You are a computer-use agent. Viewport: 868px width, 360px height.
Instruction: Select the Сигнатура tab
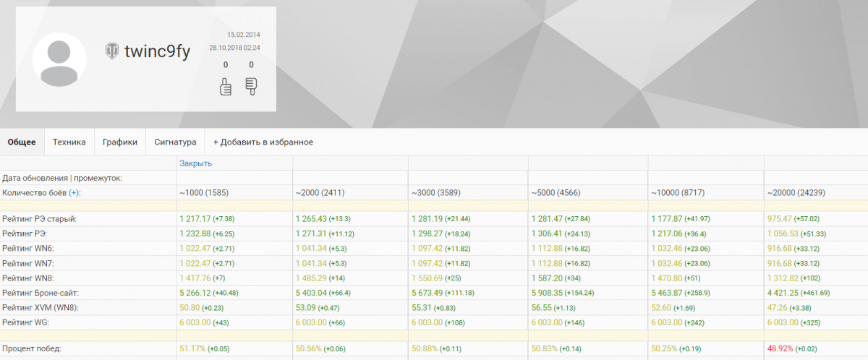(x=175, y=142)
